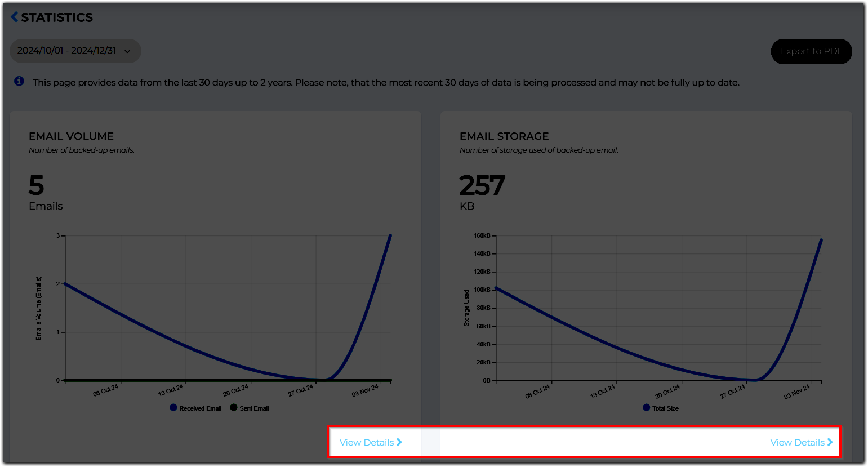Toggle the Received Email series in the legend
The image size is (868, 467).
coord(195,407)
